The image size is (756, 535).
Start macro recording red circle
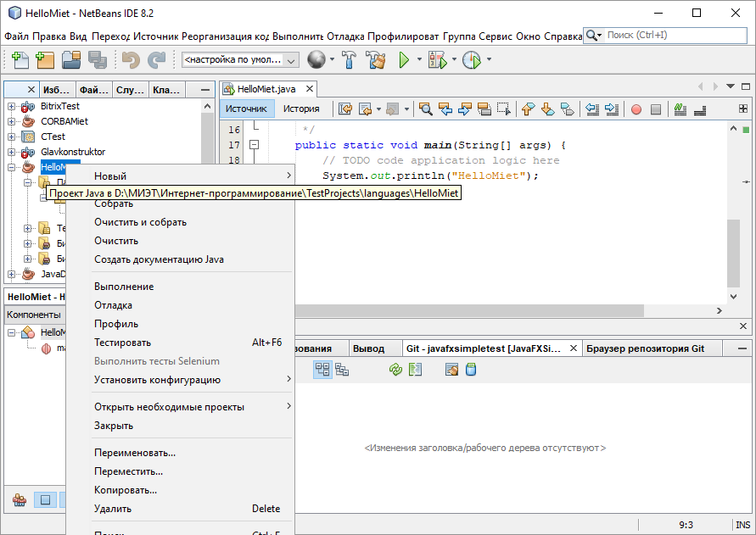(x=636, y=109)
